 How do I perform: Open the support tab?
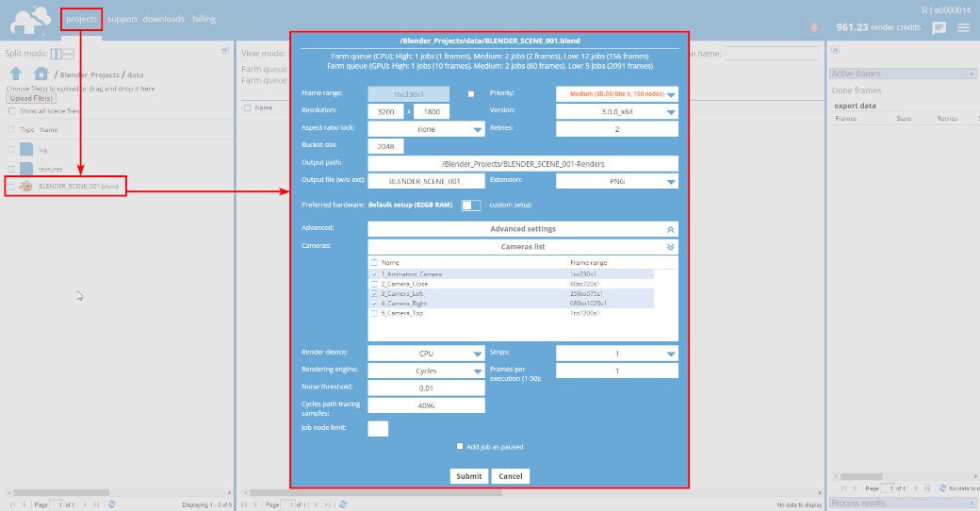[x=122, y=19]
